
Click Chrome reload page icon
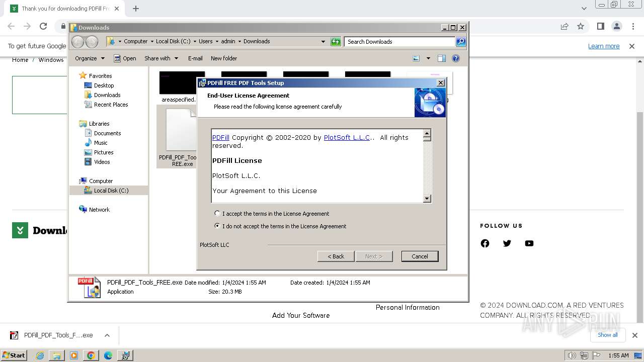pyautogui.click(x=43, y=26)
